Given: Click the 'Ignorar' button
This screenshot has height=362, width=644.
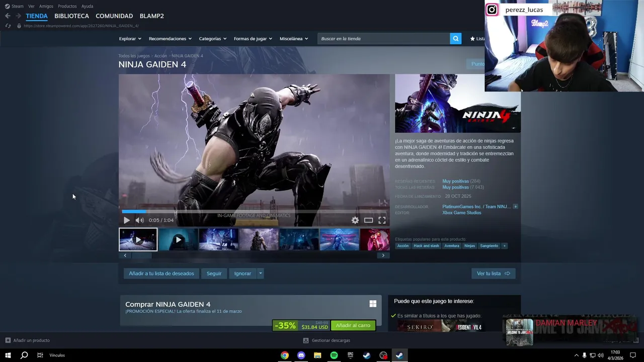Looking at the screenshot, I should coord(243,274).
